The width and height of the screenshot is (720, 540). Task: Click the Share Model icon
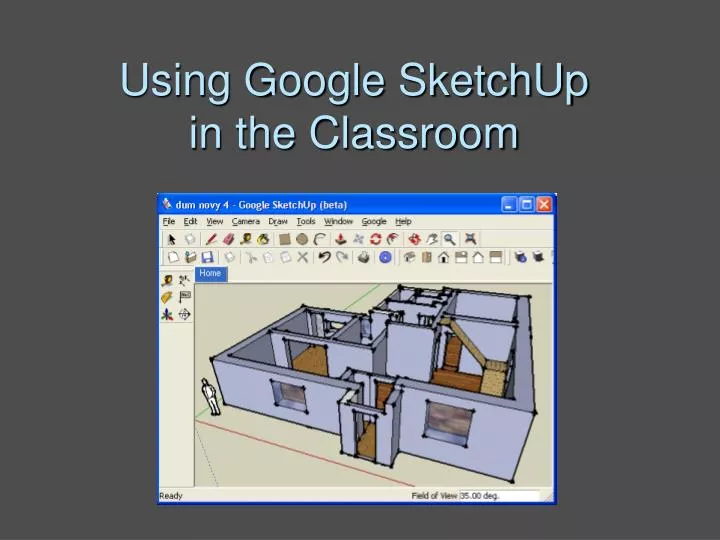click(538, 257)
